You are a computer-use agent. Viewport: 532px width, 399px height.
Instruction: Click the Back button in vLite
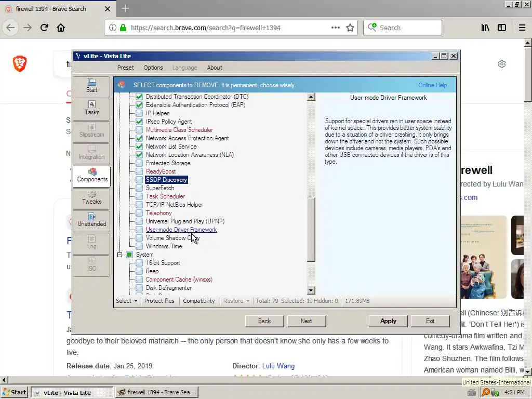[264, 321]
